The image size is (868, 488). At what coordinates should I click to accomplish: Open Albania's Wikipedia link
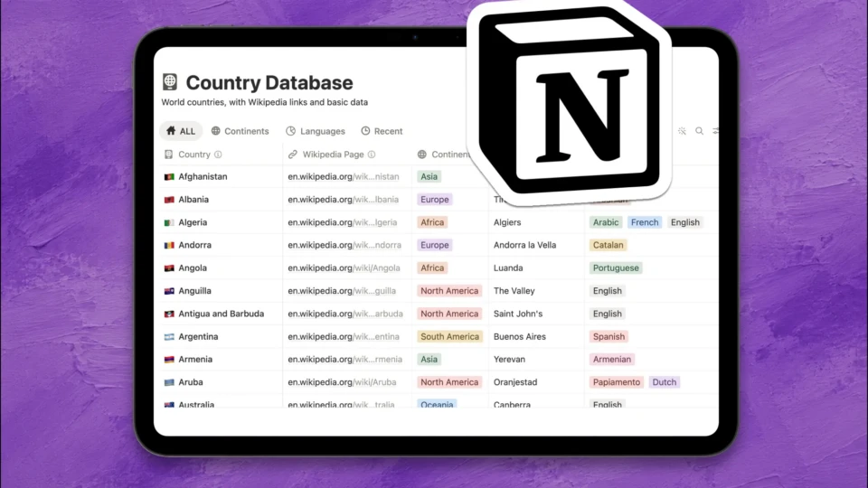point(344,199)
